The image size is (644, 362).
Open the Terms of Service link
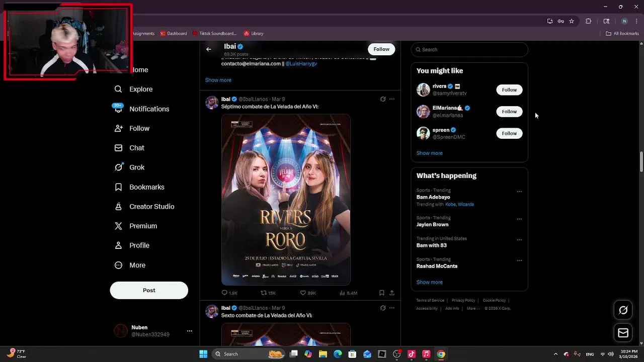(430, 301)
